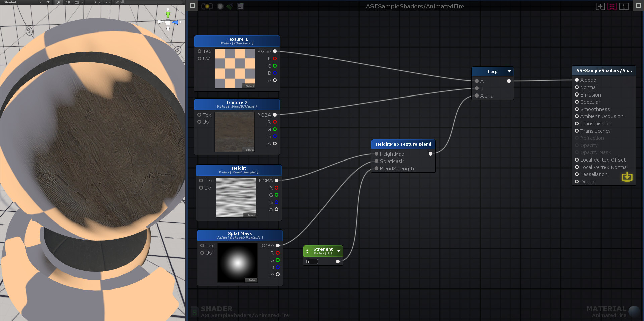Click Texture 1 RGBA output port
Screen dimensions: 644x321
click(x=275, y=51)
